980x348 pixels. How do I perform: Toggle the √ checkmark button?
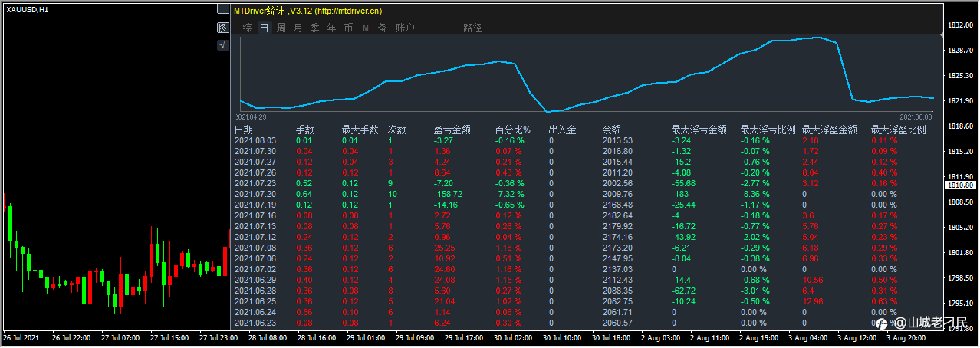(x=222, y=45)
